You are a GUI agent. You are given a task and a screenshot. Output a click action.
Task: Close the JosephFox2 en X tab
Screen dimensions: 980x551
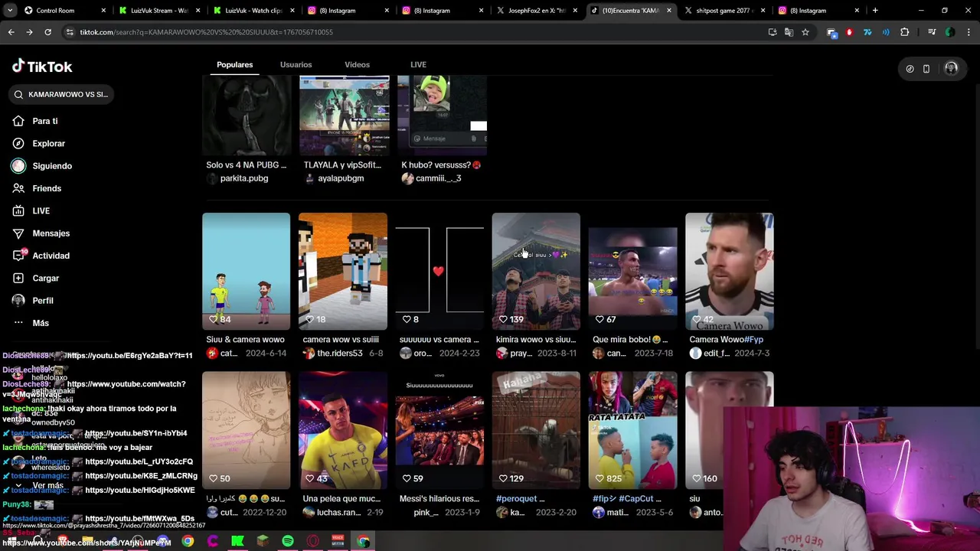tap(575, 11)
